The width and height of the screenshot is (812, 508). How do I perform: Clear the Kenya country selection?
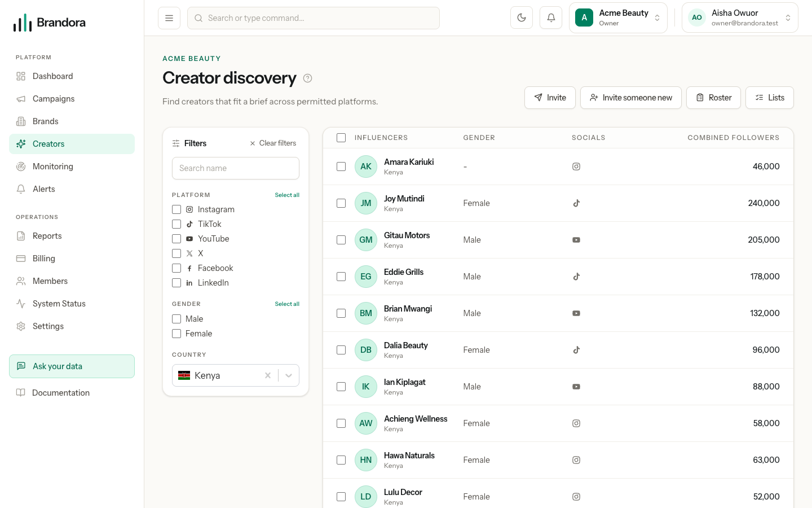pos(268,375)
